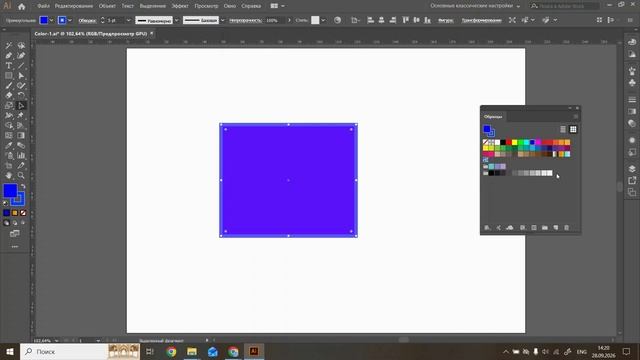This screenshot has height=360, width=640.
Task: Select the Column Graph tool
Action: click(x=21, y=156)
